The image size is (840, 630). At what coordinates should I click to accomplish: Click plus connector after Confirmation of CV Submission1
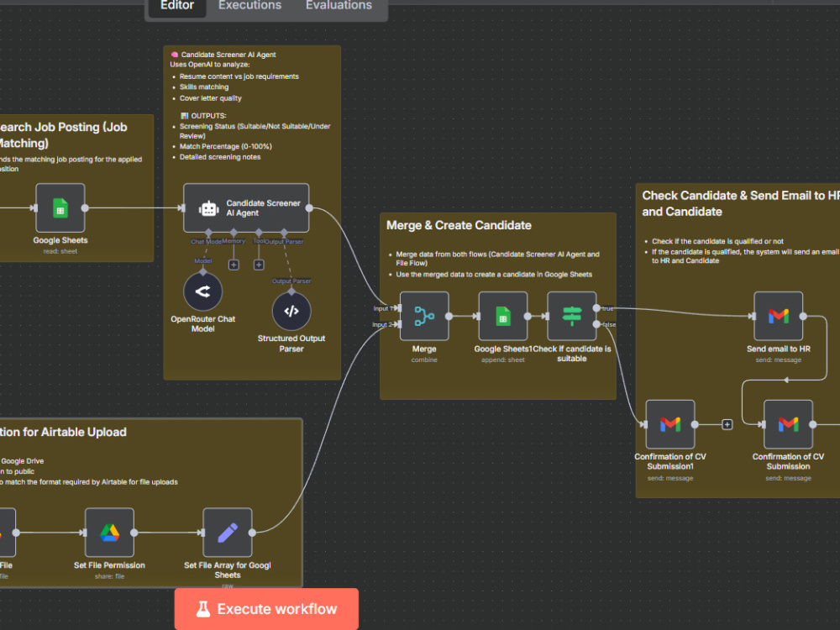point(727,424)
